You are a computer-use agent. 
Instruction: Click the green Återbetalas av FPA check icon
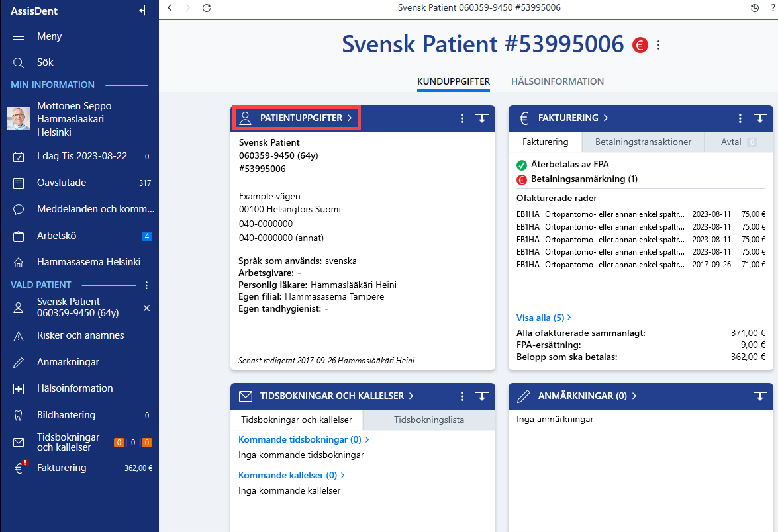point(522,165)
